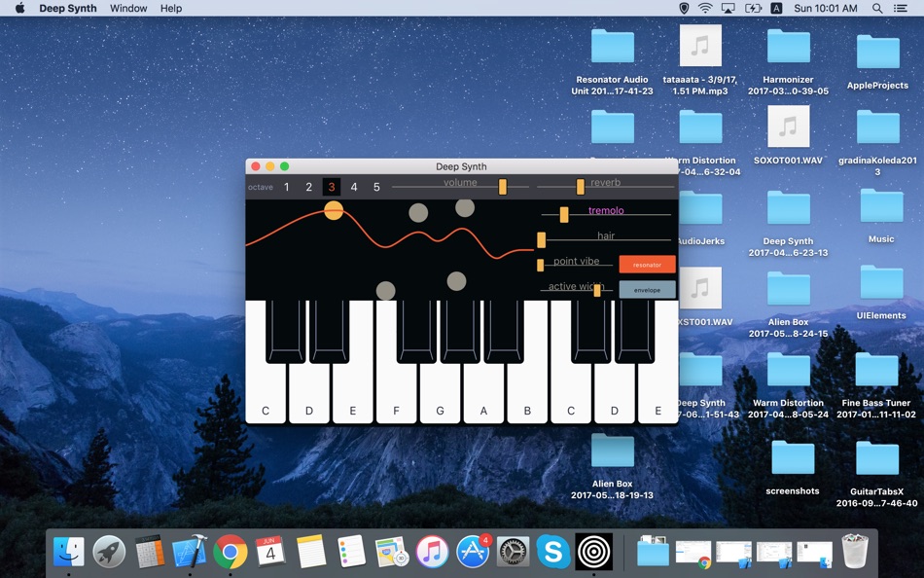Launch Launchpad rocket icon in Dock
The image size is (924, 578).
[x=109, y=552]
